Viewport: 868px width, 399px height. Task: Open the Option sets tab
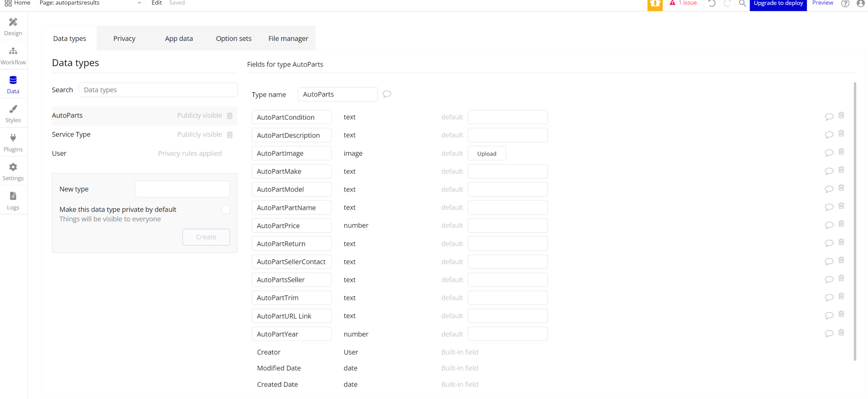point(234,38)
